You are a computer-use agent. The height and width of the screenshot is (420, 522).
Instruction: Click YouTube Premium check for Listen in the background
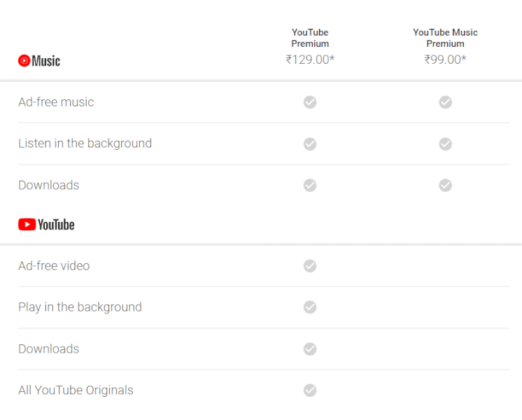point(310,144)
